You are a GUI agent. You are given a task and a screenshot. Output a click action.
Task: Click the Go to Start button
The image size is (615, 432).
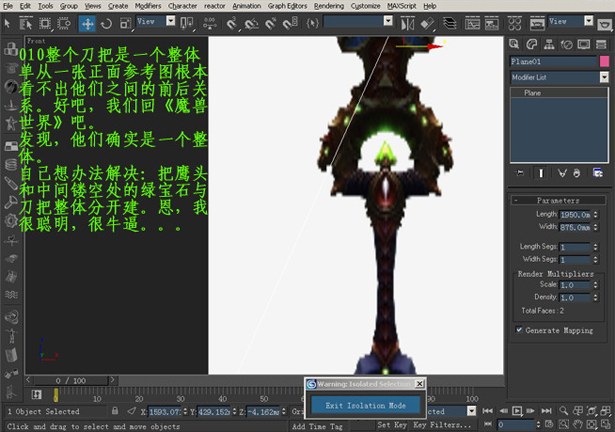click(x=488, y=411)
